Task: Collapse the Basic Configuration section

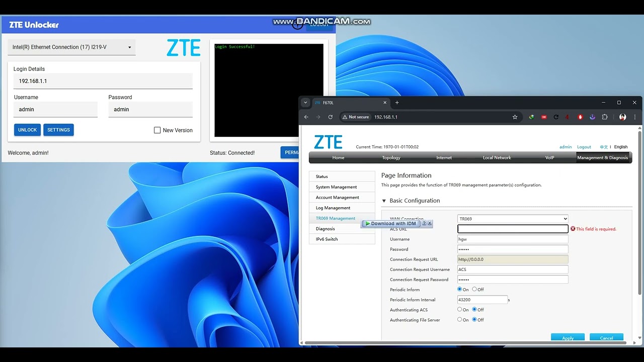Action: (384, 201)
